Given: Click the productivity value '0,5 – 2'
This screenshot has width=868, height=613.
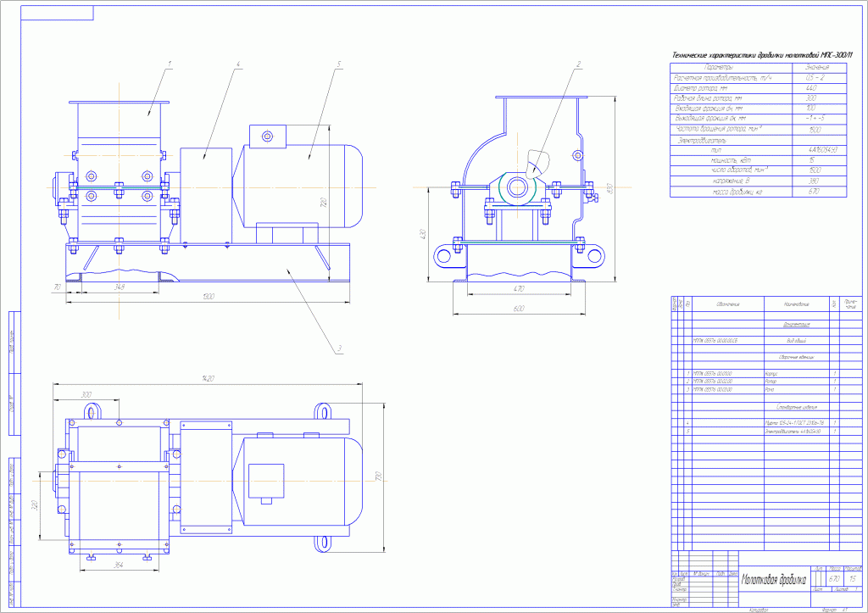Looking at the screenshot, I should [x=815, y=77].
